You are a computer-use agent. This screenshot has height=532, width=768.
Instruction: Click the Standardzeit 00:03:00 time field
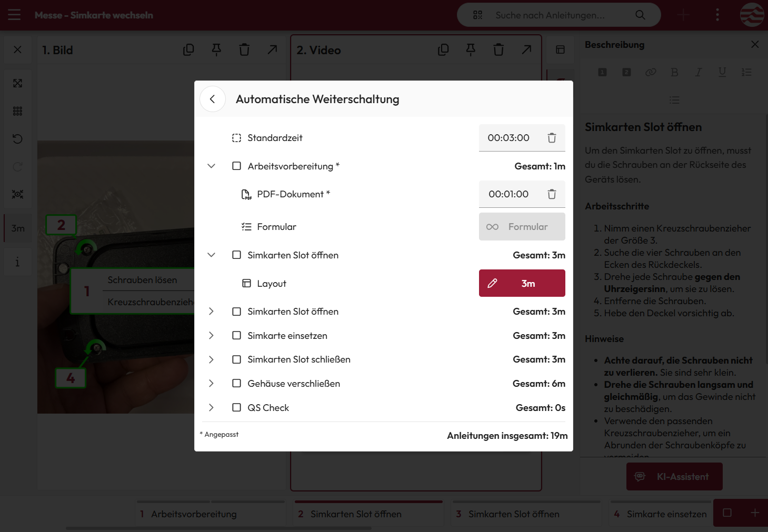click(508, 138)
